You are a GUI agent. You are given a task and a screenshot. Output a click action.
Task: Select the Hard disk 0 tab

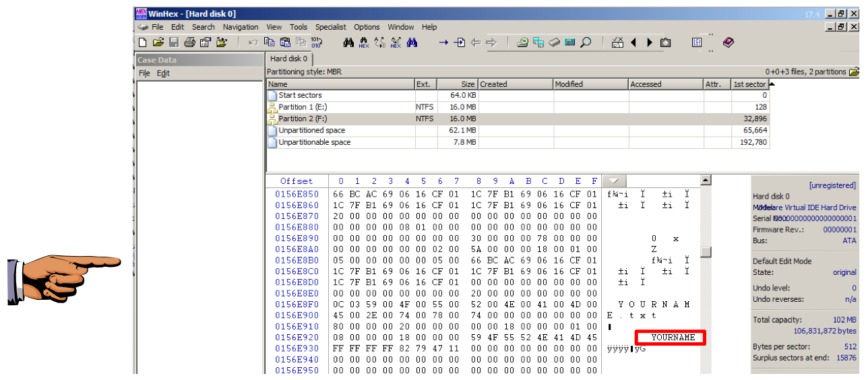click(288, 59)
